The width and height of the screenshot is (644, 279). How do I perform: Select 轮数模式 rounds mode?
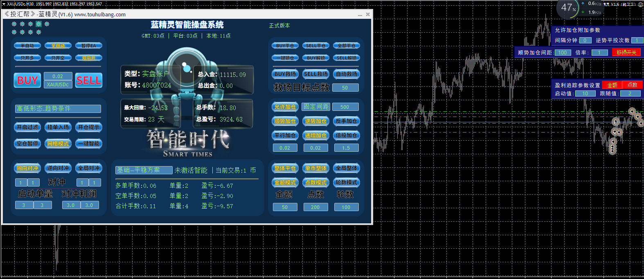point(347,182)
